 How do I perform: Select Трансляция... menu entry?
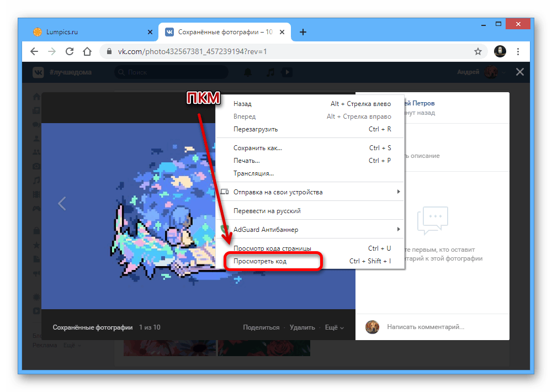pyautogui.click(x=310, y=173)
